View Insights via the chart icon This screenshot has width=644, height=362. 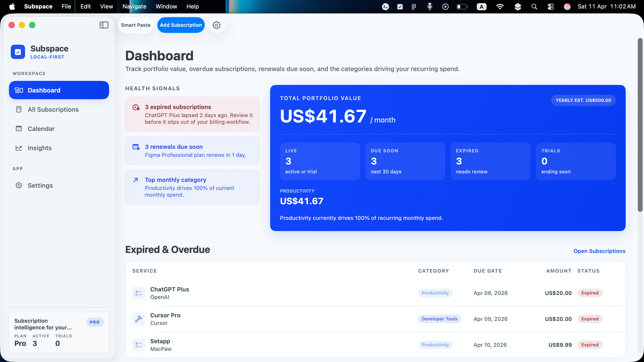point(19,148)
